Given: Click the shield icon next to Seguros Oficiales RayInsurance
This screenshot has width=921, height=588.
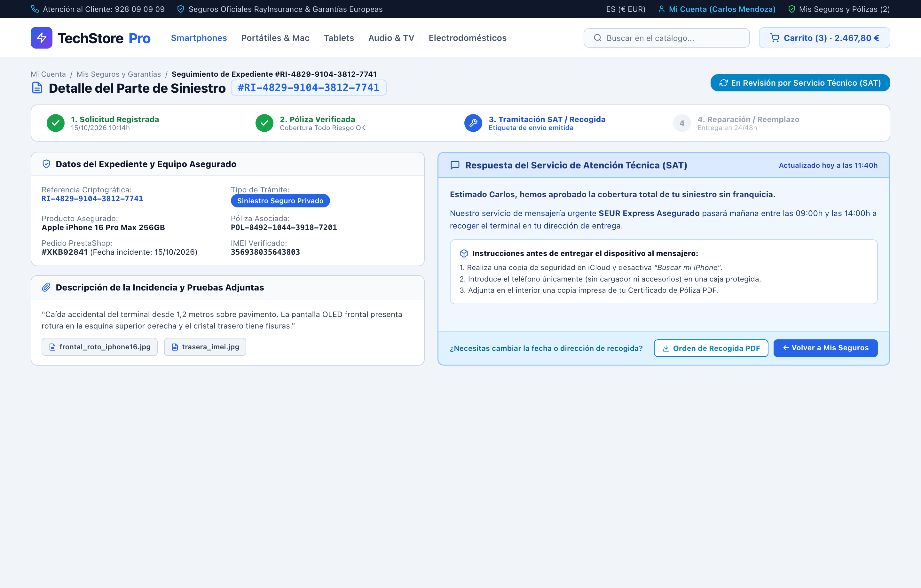Looking at the screenshot, I should pos(181,9).
